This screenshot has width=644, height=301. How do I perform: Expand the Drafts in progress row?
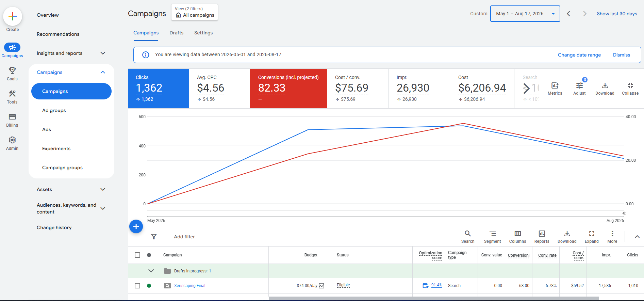tap(151, 271)
